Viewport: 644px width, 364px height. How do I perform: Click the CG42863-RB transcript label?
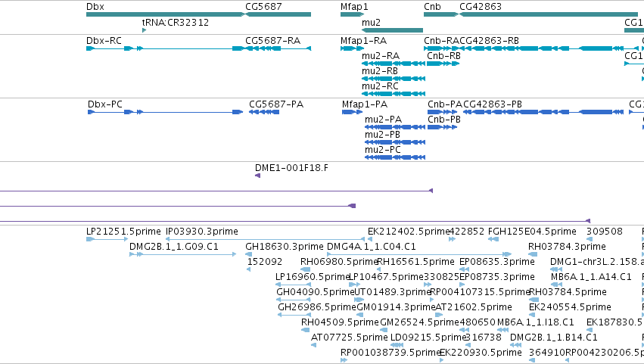click(x=489, y=41)
